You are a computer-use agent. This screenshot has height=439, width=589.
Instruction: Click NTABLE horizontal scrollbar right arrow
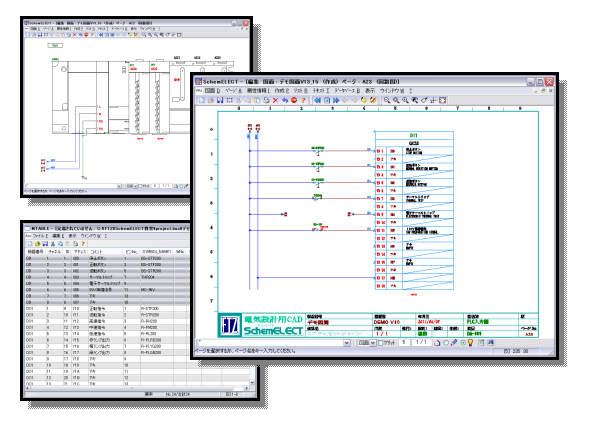tap(247, 388)
